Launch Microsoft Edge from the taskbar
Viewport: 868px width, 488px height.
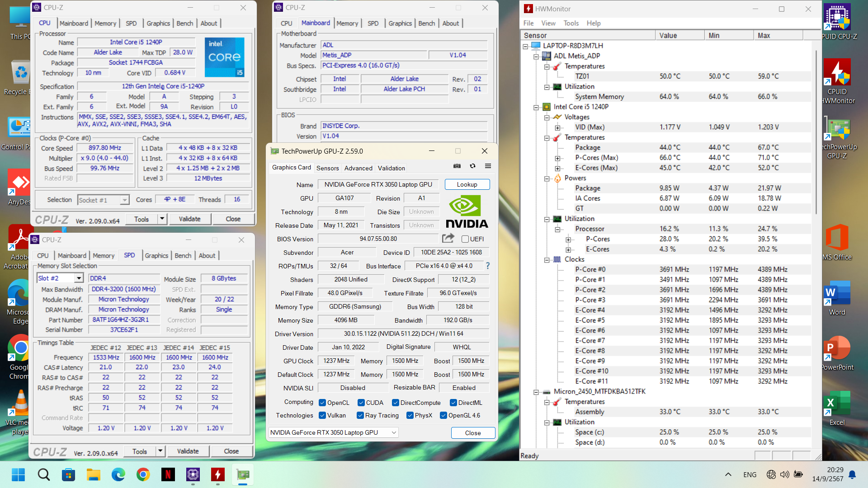tap(118, 474)
